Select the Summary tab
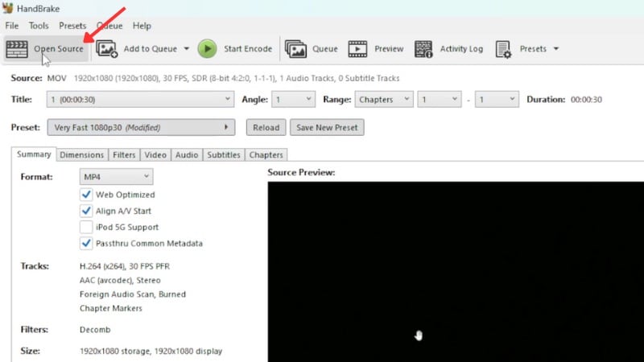Image resolution: width=644 pixels, height=362 pixels. tap(34, 154)
